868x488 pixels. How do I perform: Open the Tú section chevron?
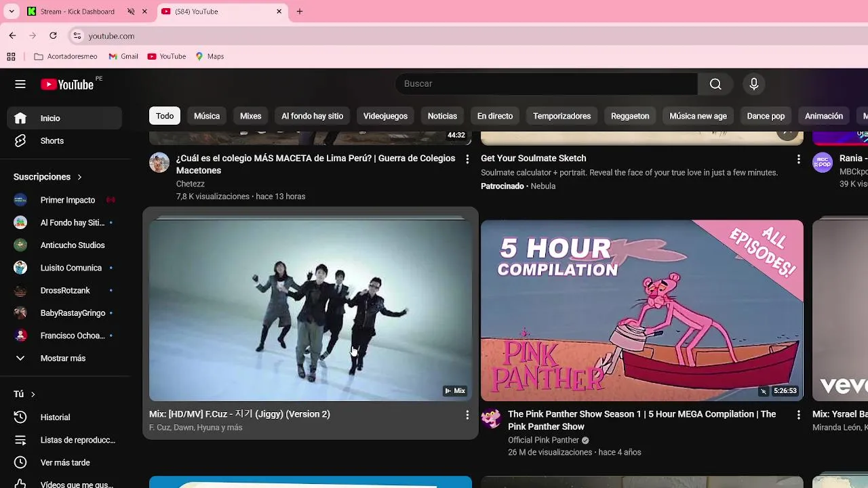coord(33,394)
